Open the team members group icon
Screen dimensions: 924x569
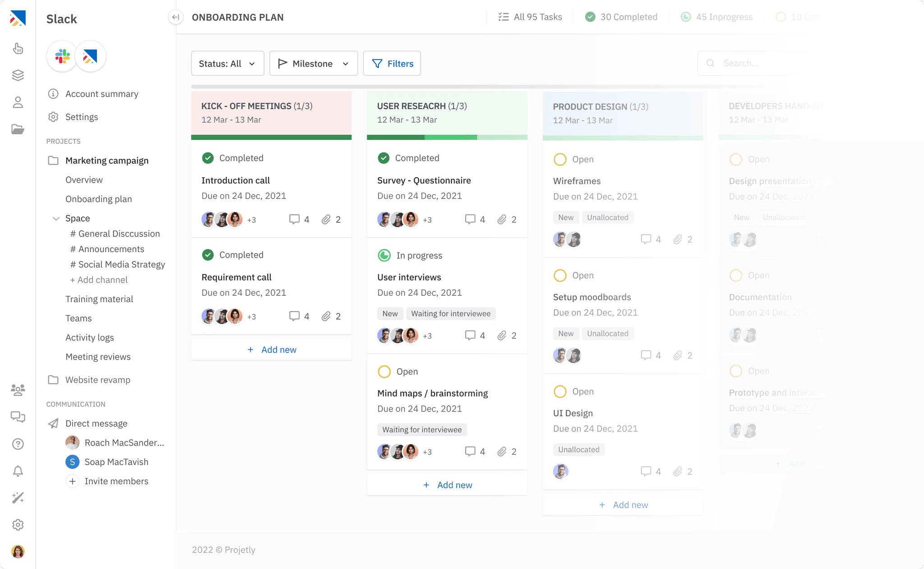(18, 390)
